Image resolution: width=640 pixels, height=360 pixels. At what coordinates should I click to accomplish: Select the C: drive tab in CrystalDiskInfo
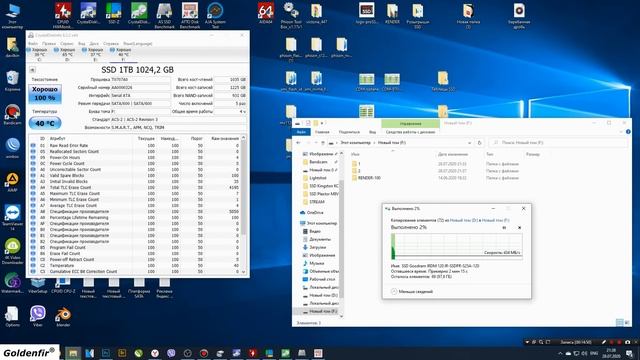pyautogui.click(x=37, y=54)
